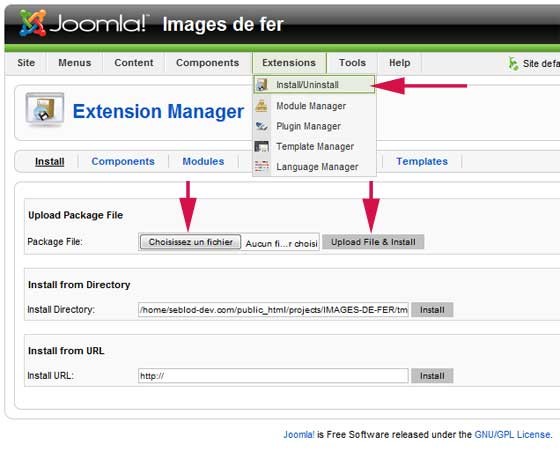Focus the Install URL text field

coord(273,376)
